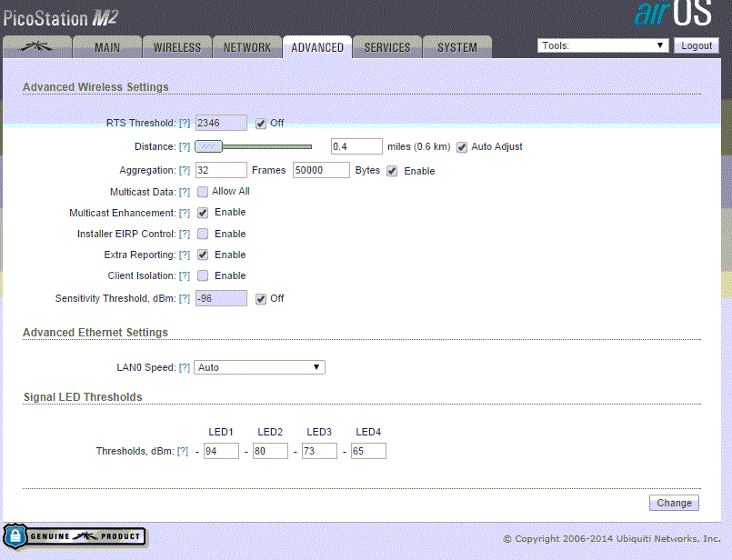This screenshot has width=732, height=560.
Task: Open the NETWORK tab
Action: (247, 47)
